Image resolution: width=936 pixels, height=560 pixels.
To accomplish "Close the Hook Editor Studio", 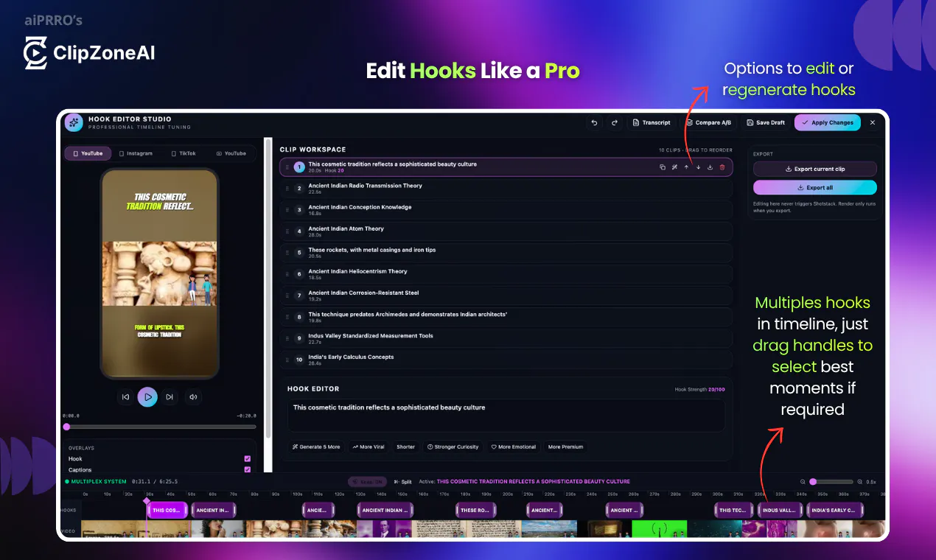I will (x=873, y=122).
